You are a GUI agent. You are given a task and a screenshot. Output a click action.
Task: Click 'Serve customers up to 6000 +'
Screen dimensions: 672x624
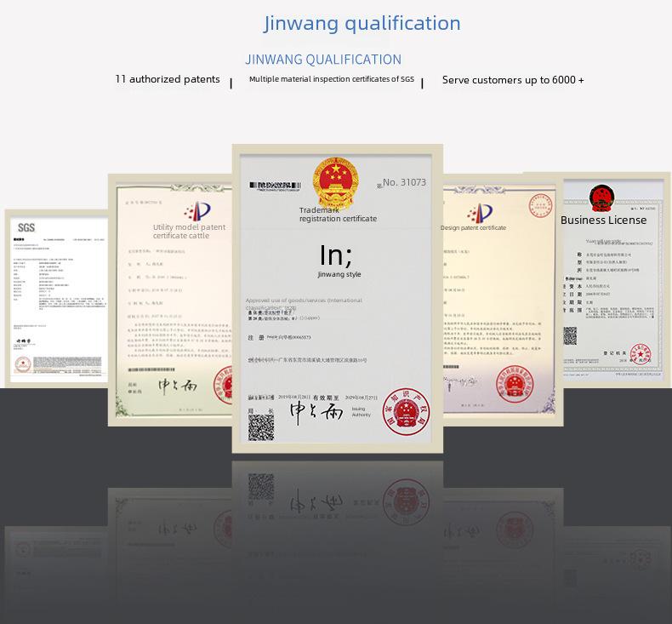click(x=513, y=80)
